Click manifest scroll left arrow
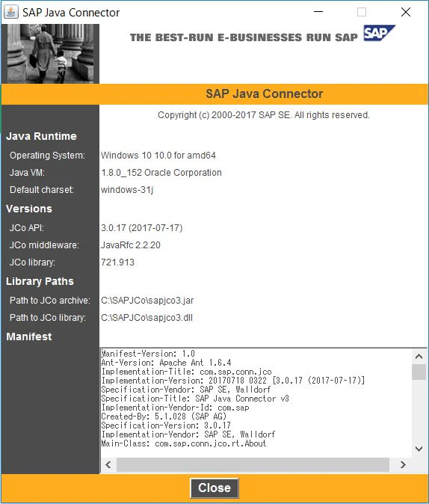The image size is (429, 504). (x=108, y=465)
